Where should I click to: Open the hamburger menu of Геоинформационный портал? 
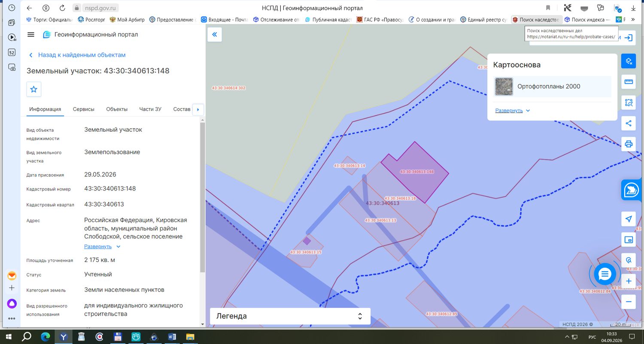coord(30,35)
